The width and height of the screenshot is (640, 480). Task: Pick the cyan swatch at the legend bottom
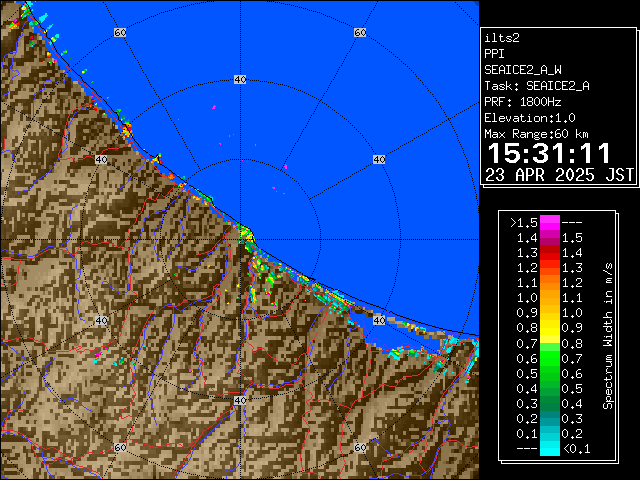[x=550, y=448]
